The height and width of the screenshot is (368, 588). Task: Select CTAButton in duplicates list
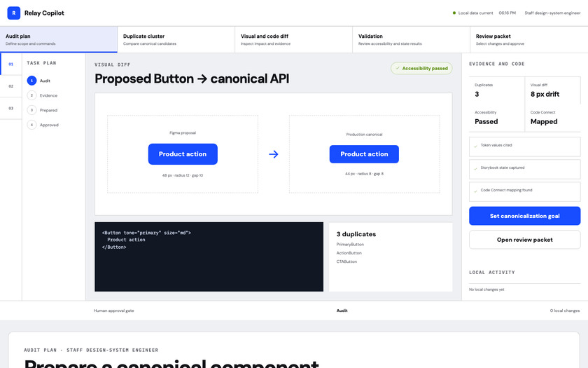[x=346, y=261]
